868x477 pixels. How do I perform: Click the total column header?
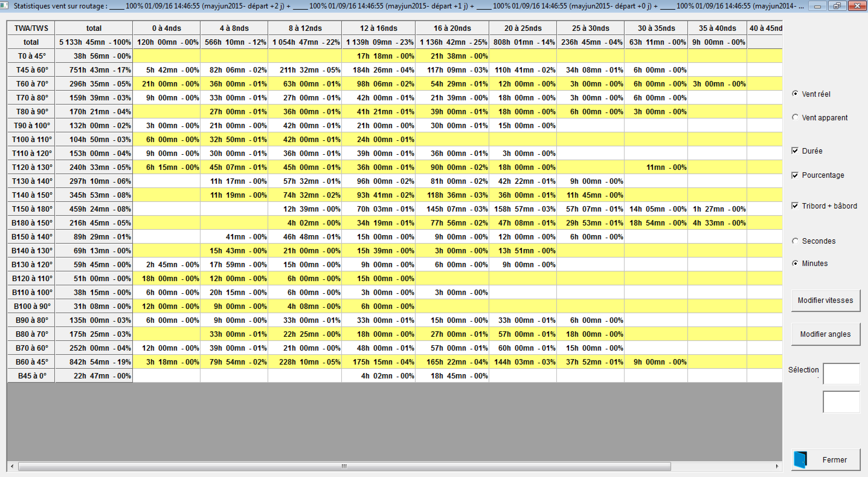[x=94, y=28]
